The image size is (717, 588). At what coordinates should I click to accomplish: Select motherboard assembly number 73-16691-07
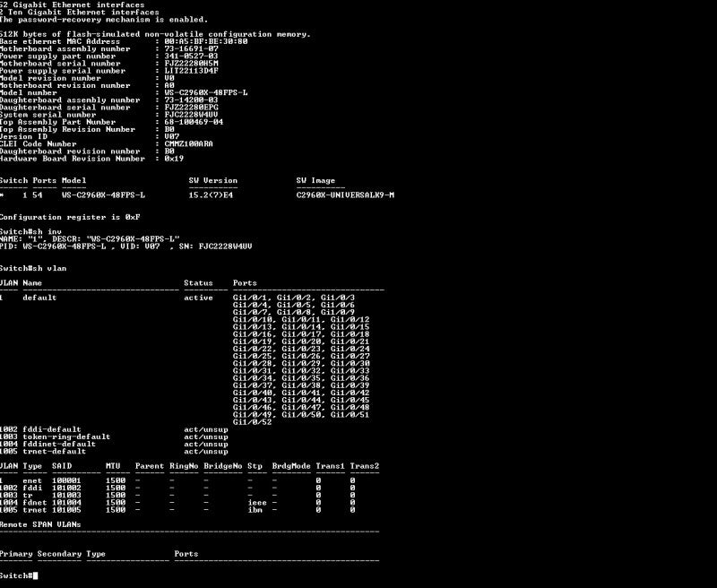[191, 49]
